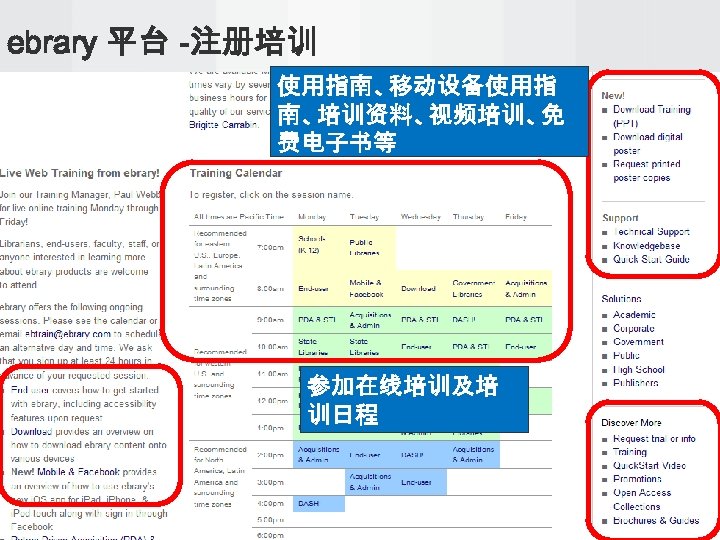The image size is (720, 540).
Task: Open the Promotions link
Action: (x=637, y=479)
